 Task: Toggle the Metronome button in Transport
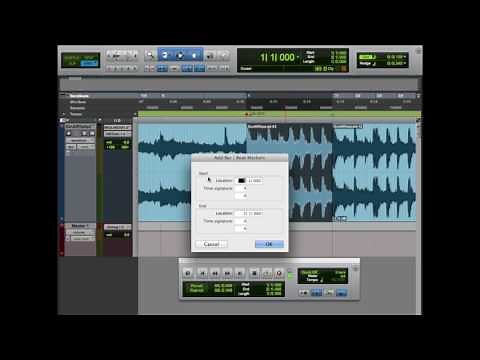316,293
